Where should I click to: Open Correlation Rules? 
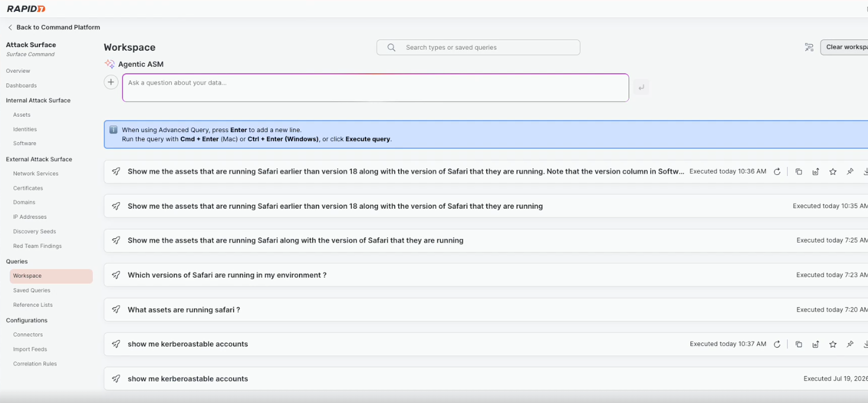pos(35,364)
